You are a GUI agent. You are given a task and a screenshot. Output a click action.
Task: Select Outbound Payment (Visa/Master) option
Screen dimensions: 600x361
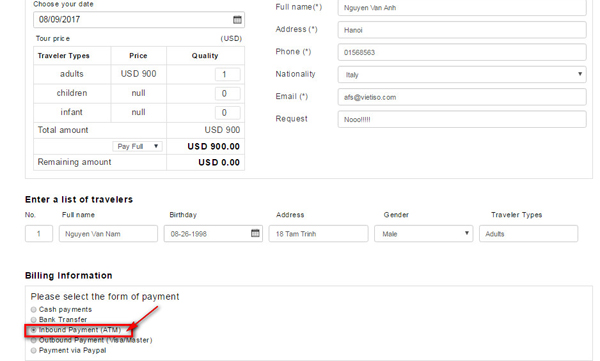[x=34, y=340]
